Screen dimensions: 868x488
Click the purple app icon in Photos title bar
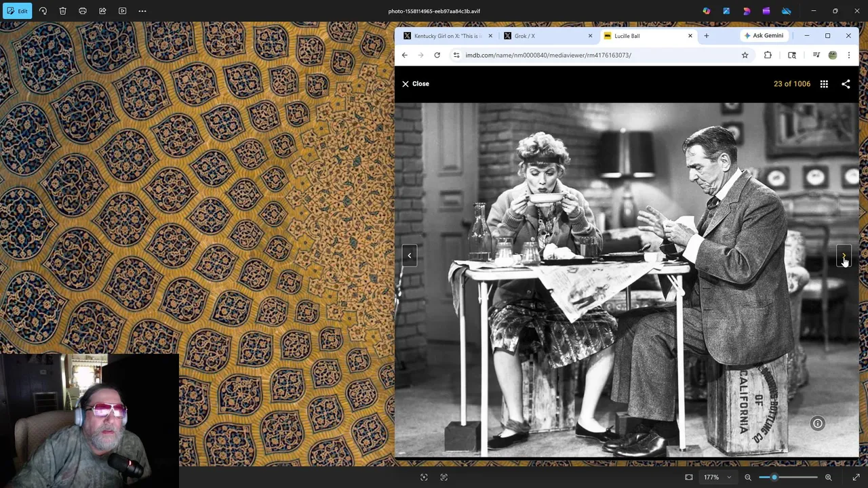point(766,11)
